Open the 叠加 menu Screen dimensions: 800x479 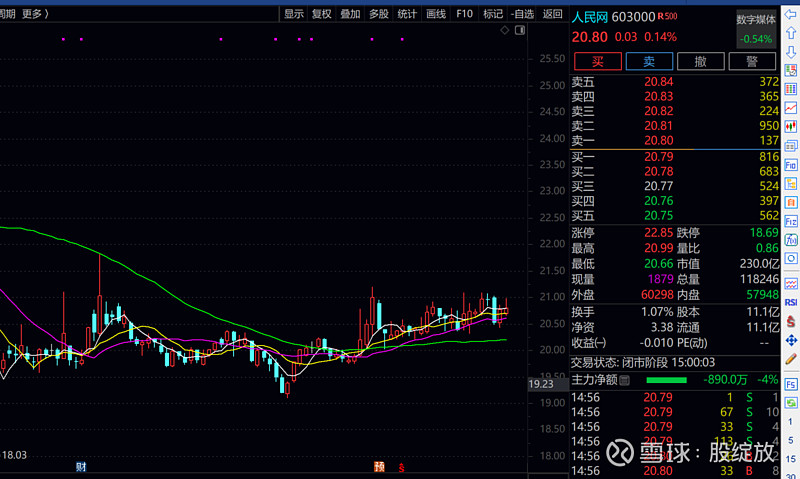(351, 14)
